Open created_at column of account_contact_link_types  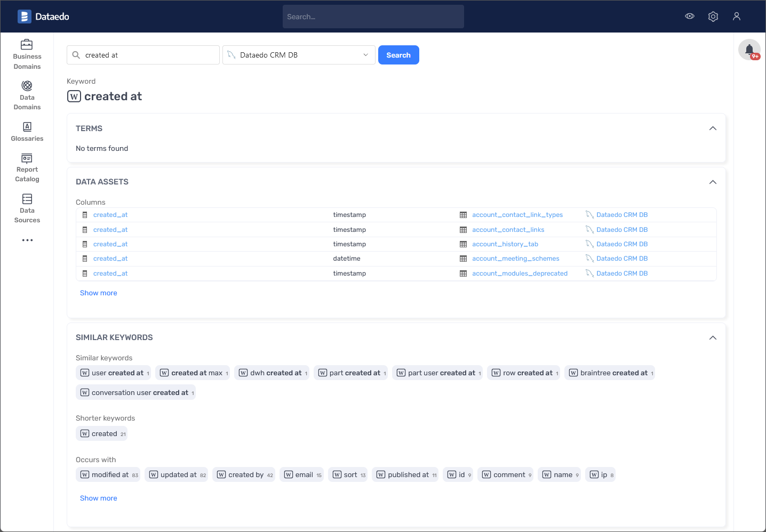click(110, 215)
